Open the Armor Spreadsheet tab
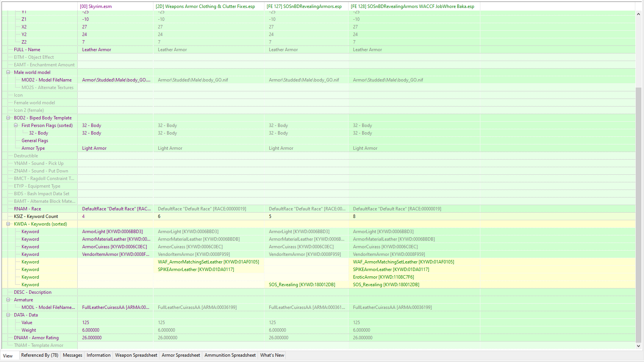The width and height of the screenshot is (644, 362). [181, 355]
